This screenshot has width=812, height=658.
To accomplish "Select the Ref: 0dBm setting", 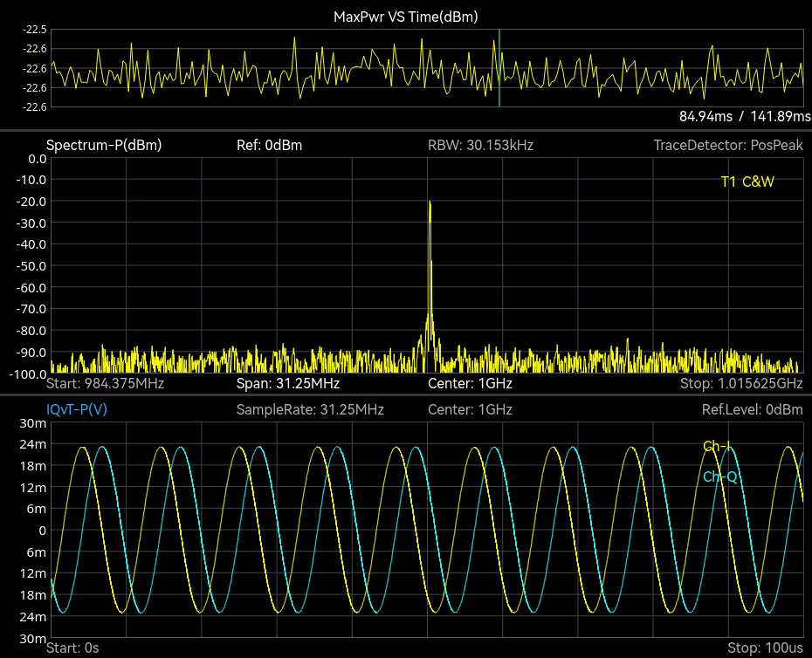I will 269,145.
